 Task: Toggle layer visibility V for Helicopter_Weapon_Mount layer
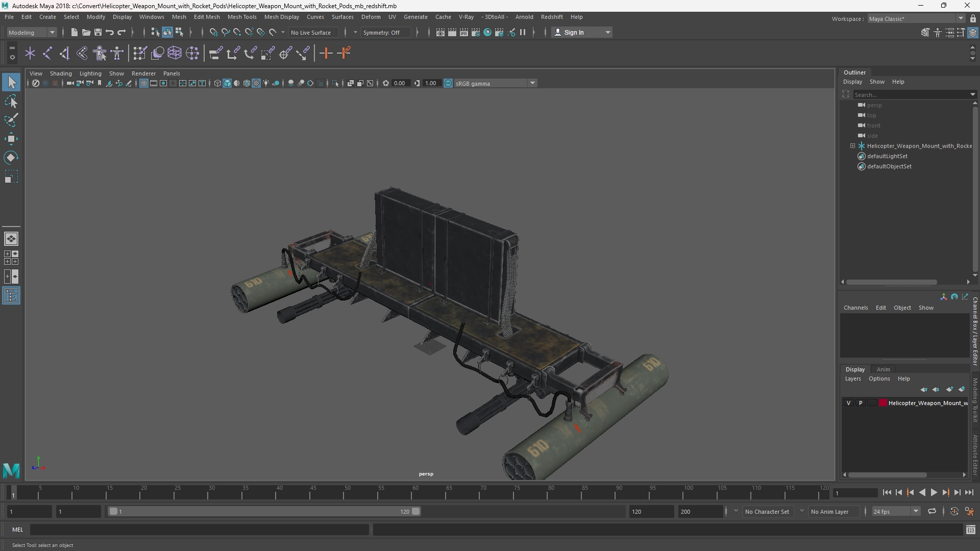[x=848, y=403]
